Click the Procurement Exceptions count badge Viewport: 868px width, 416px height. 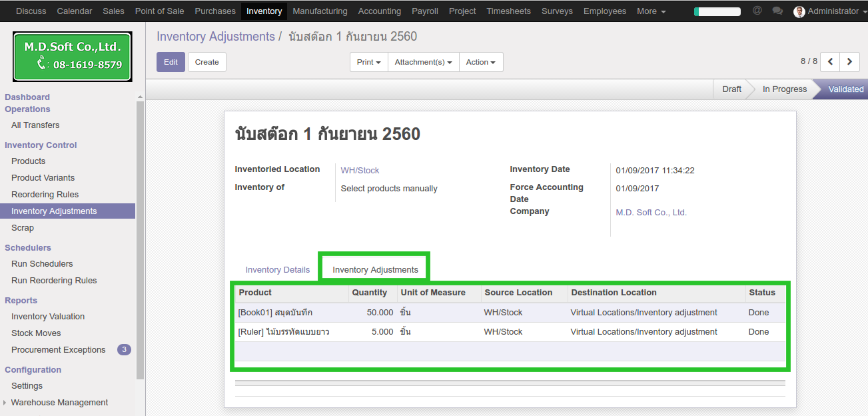[x=124, y=349]
